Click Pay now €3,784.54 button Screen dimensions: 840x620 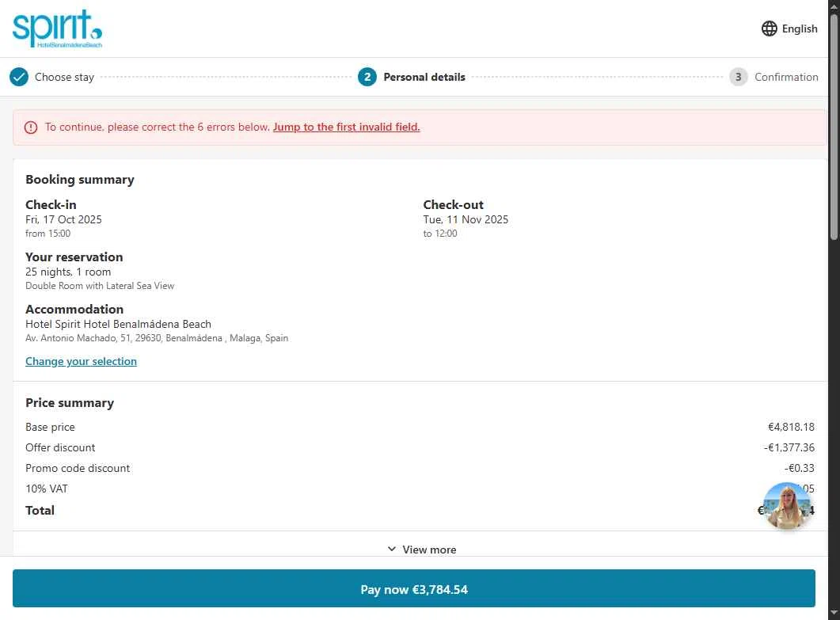[x=413, y=589]
